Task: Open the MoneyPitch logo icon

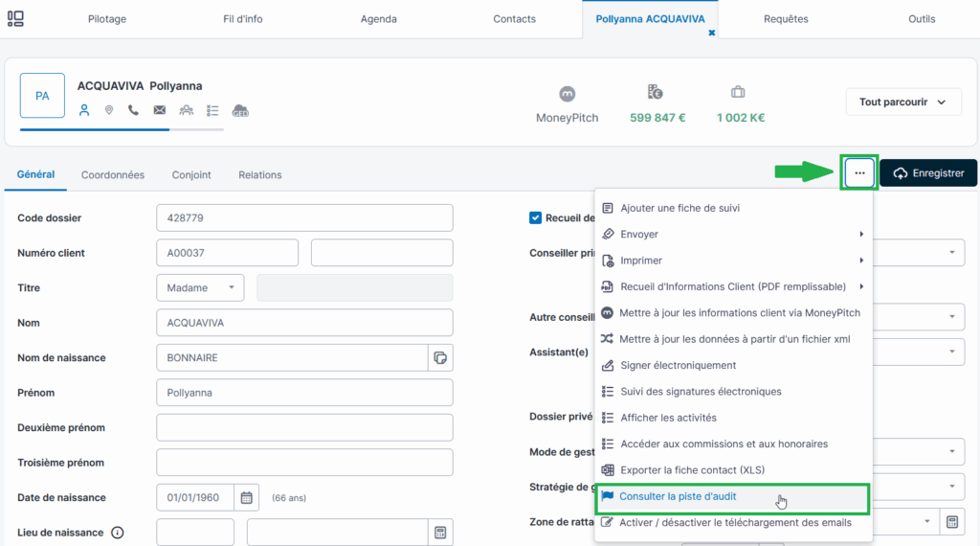Action: [x=567, y=94]
